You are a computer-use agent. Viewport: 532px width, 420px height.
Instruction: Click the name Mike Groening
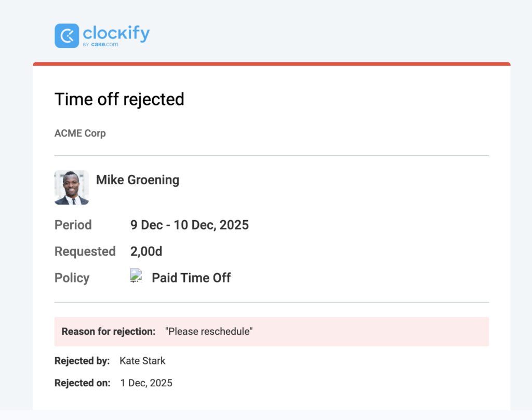point(138,180)
